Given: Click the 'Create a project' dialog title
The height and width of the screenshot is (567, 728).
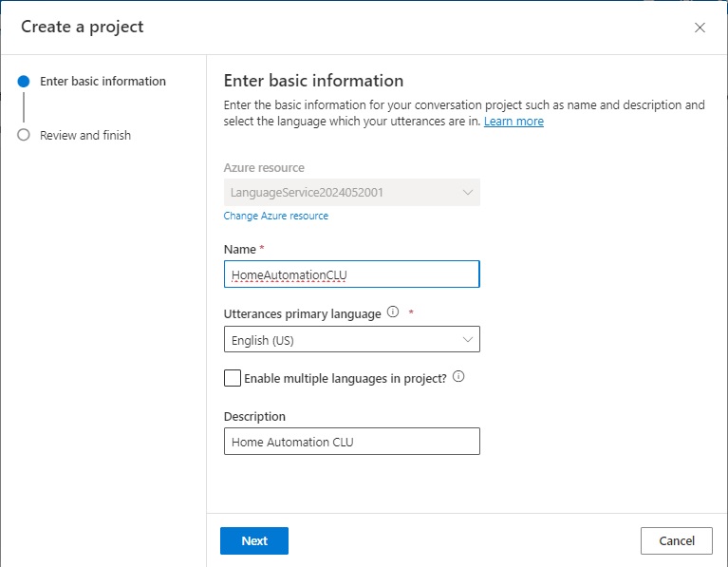Looking at the screenshot, I should tap(83, 27).
